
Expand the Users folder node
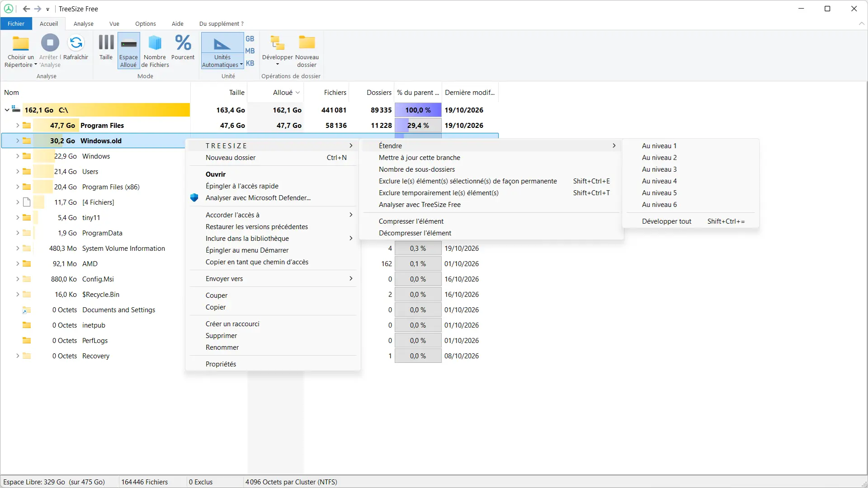point(18,171)
